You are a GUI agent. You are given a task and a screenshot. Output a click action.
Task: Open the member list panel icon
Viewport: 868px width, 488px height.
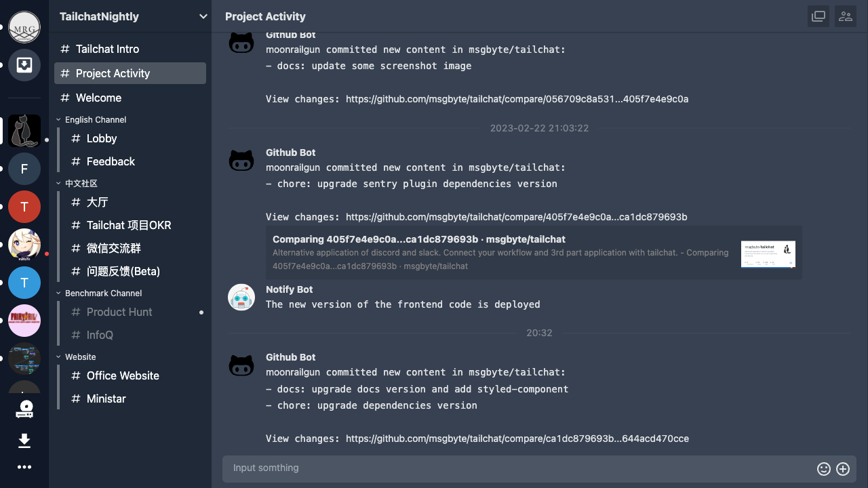tap(845, 16)
